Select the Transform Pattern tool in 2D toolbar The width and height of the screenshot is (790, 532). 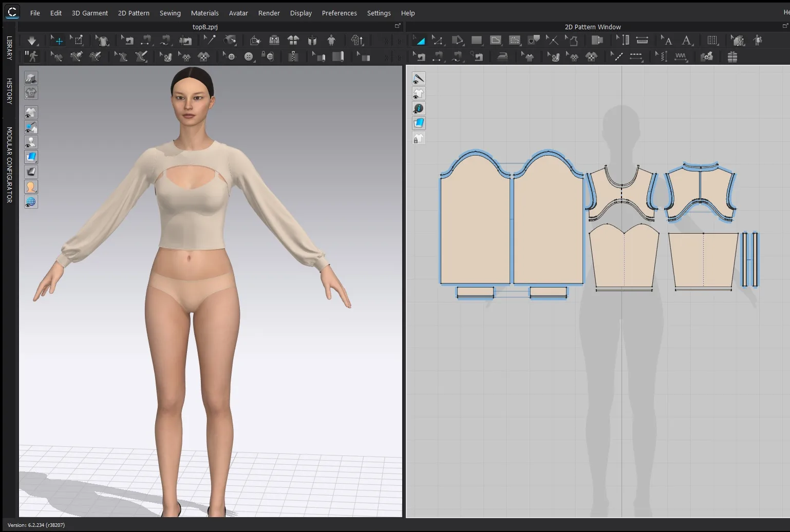pos(419,40)
